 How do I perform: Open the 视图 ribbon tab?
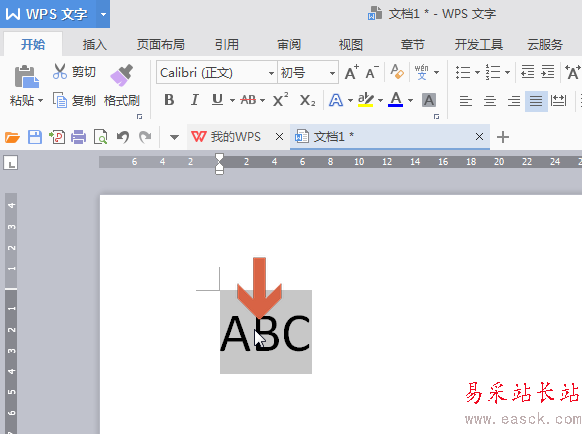click(x=351, y=45)
